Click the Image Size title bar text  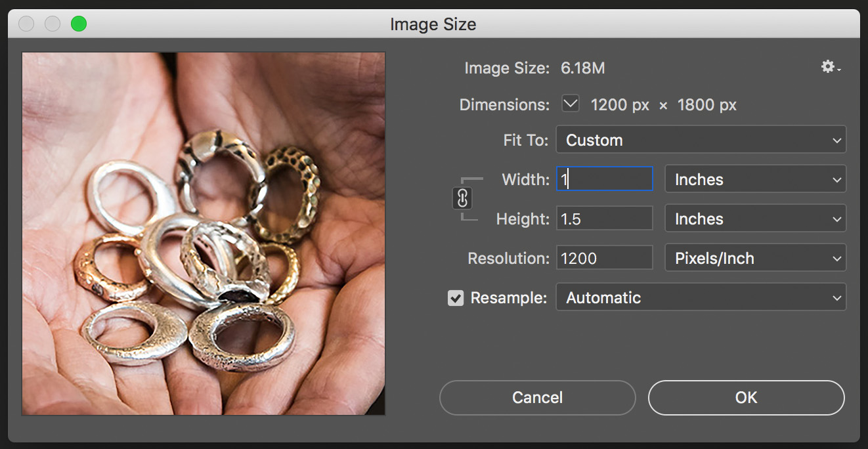point(433,25)
